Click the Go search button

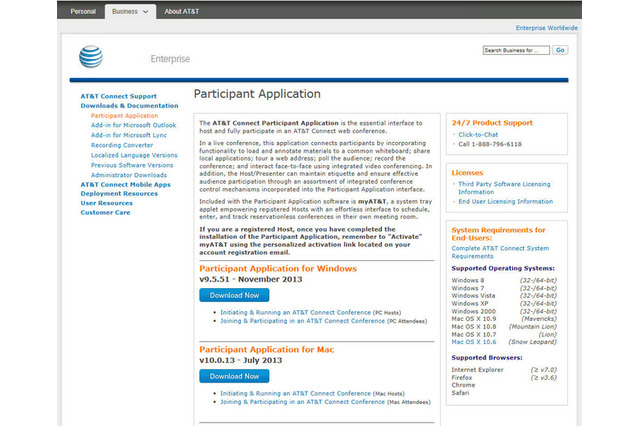[x=560, y=50]
